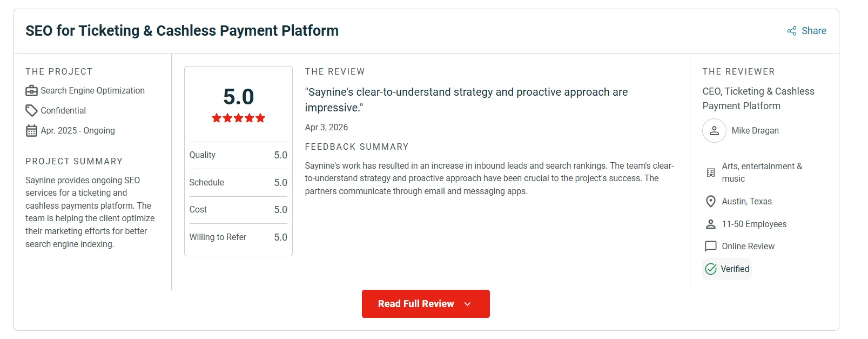Click the speech bubble icon beside Online Review

pos(710,246)
